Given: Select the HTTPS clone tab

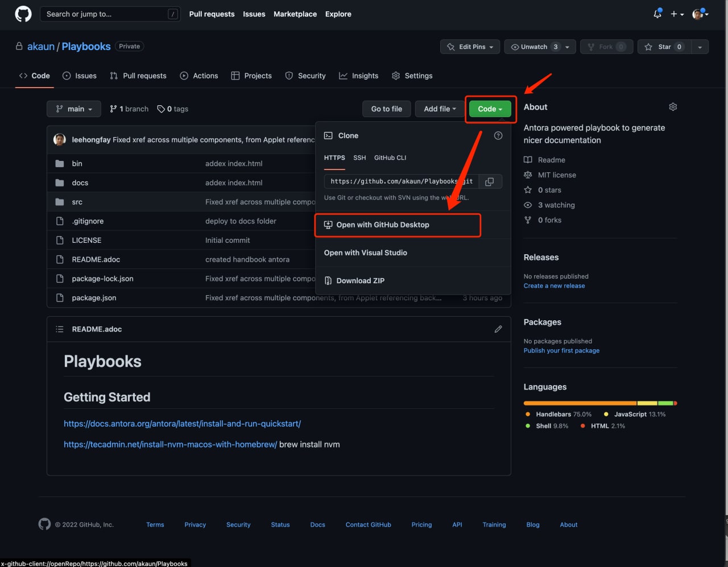Looking at the screenshot, I should point(334,158).
